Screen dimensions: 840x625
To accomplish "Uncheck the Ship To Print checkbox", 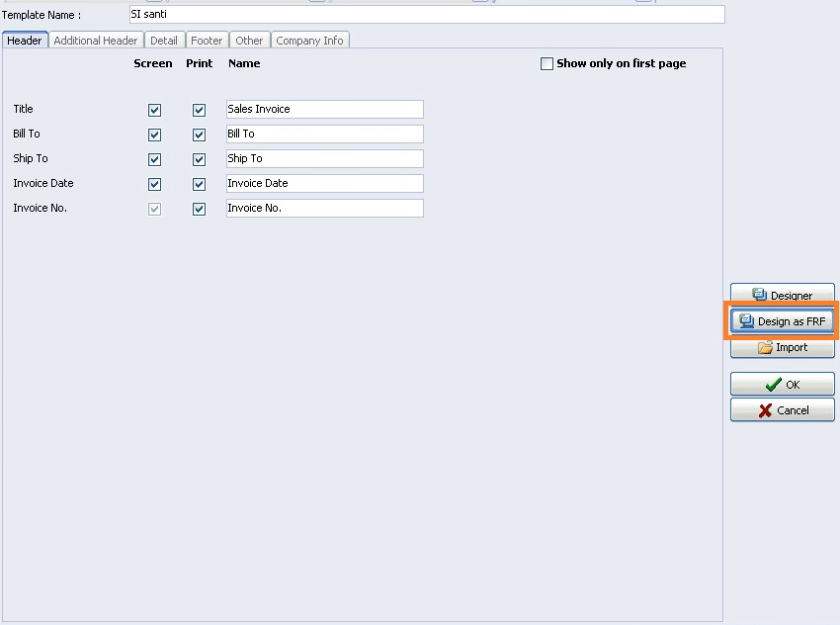I will (199, 159).
